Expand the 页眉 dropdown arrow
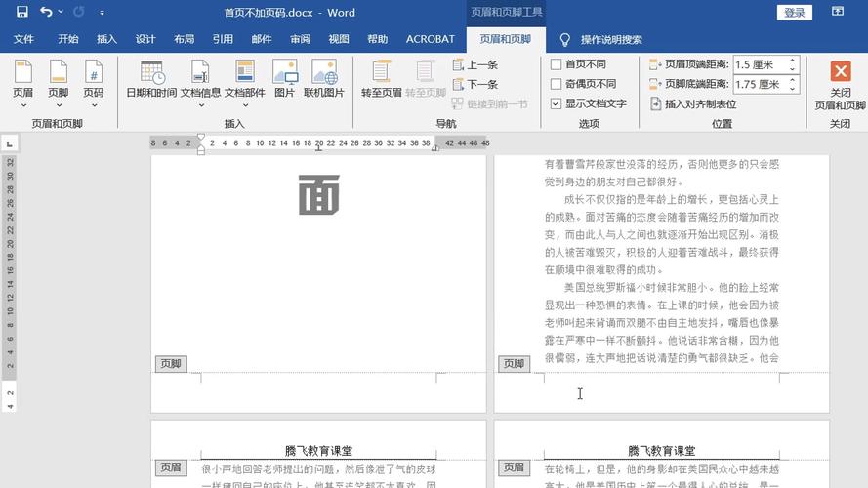 pyautogui.click(x=23, y=105)
